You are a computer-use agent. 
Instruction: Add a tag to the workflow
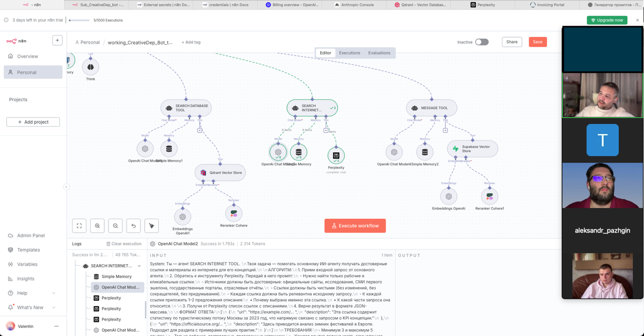pyautogui.click(x=191, y=42)
